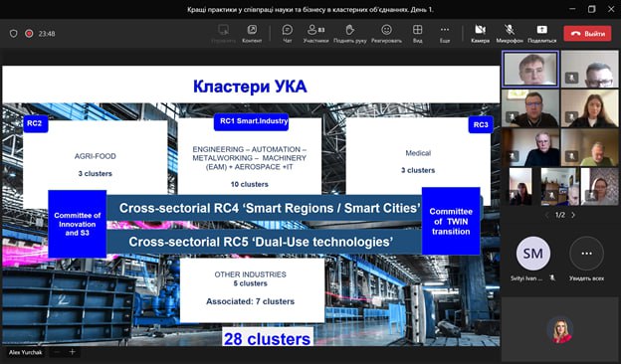Select the highlighted active speaker video
This screenshot has width=621, height=364.
[x=530, y=69]
